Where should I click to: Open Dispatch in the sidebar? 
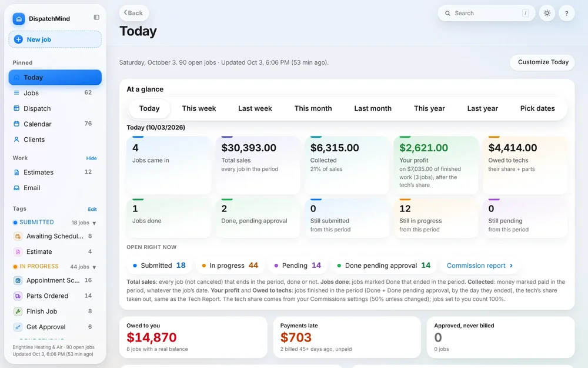[x=55, y=108]
